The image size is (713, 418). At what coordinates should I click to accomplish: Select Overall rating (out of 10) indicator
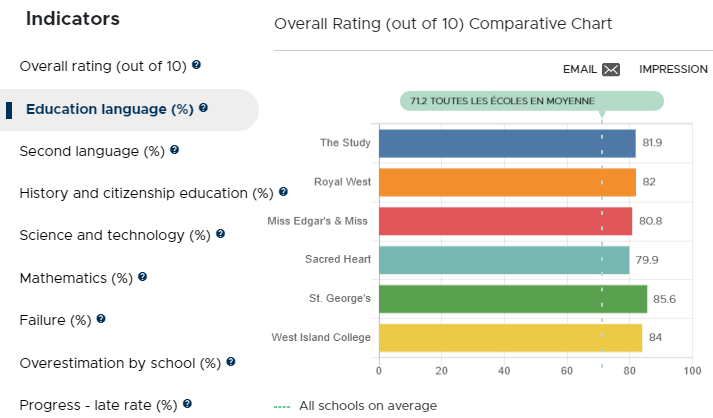[103, 66]
